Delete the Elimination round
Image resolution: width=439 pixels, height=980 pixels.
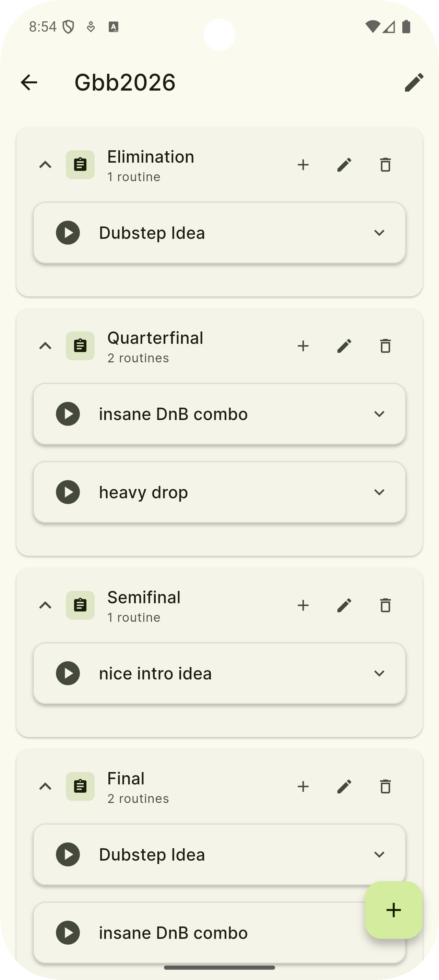click(x=385, y=165)
